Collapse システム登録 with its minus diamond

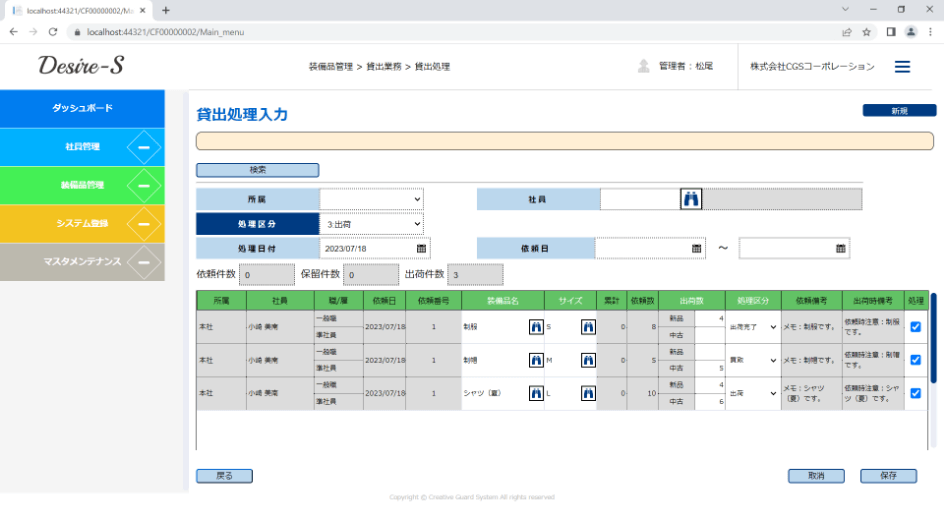(x=144, y=223)
